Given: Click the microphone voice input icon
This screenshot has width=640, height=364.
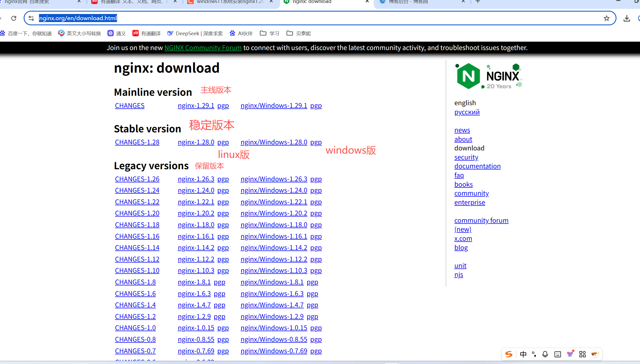Looking at the screenshot, I should pyautogui.click(x=545, y=354).
